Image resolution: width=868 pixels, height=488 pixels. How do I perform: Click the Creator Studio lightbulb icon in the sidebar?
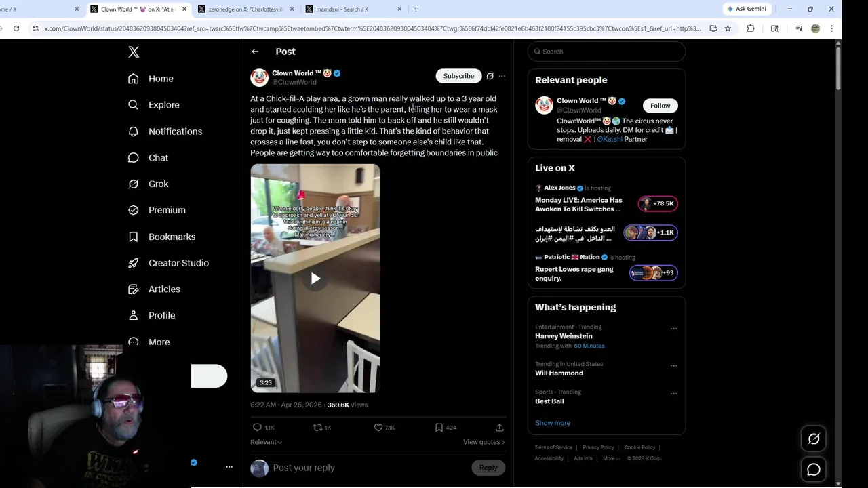coord(134,263)
